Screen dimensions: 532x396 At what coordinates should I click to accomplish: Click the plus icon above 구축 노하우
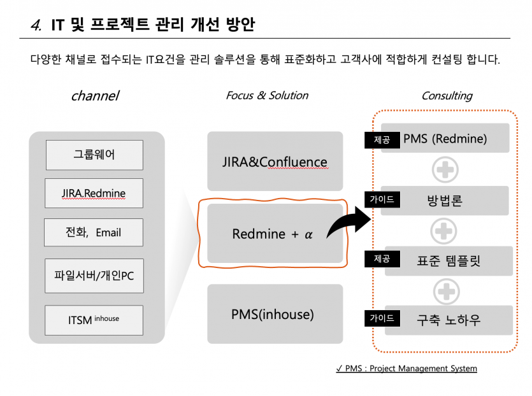447,291
